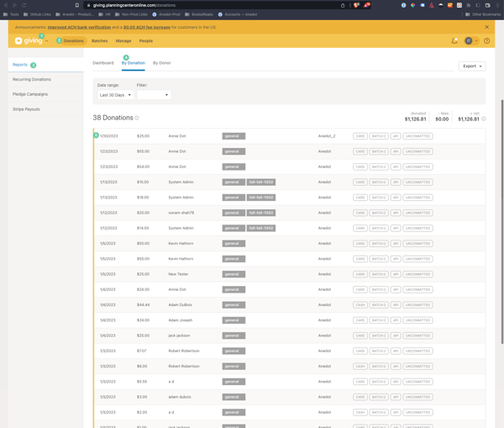
Task: Reload the page with the refresh icon
Action: click(24, 5)
